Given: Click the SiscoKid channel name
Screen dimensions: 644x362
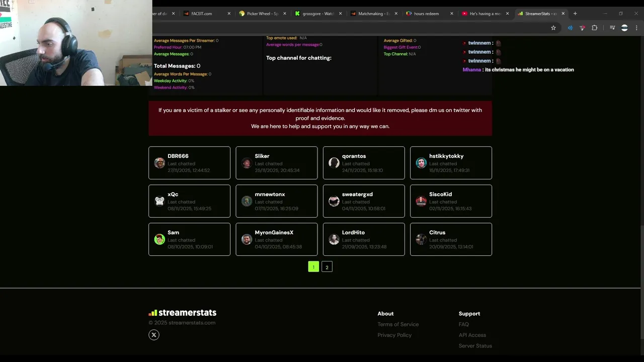Looking at the screenshot, I should (440, 195).
